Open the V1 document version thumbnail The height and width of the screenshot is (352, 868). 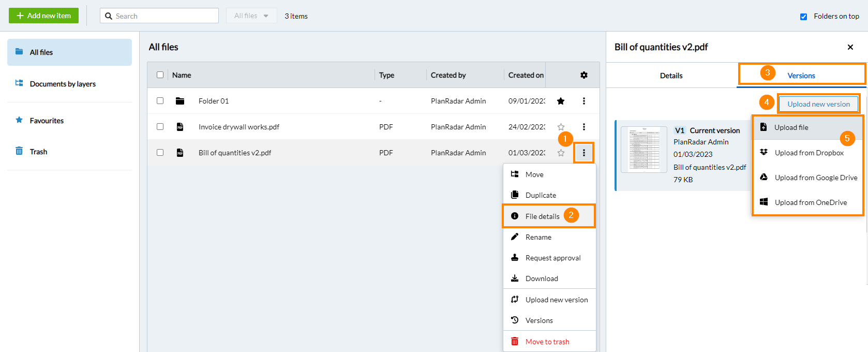pos(644,150)
